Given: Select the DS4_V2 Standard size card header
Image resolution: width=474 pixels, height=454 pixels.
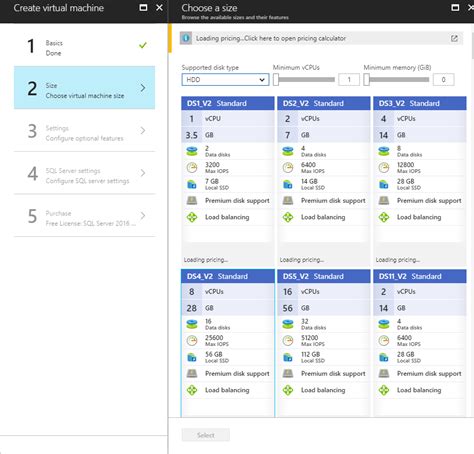Looking at the screenshot, I should (x=228, y=276).
